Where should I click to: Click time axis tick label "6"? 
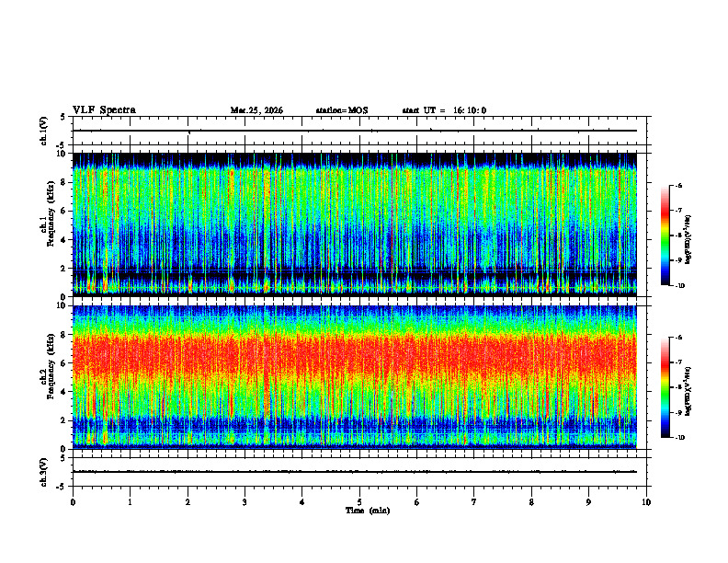pos(417,502)
